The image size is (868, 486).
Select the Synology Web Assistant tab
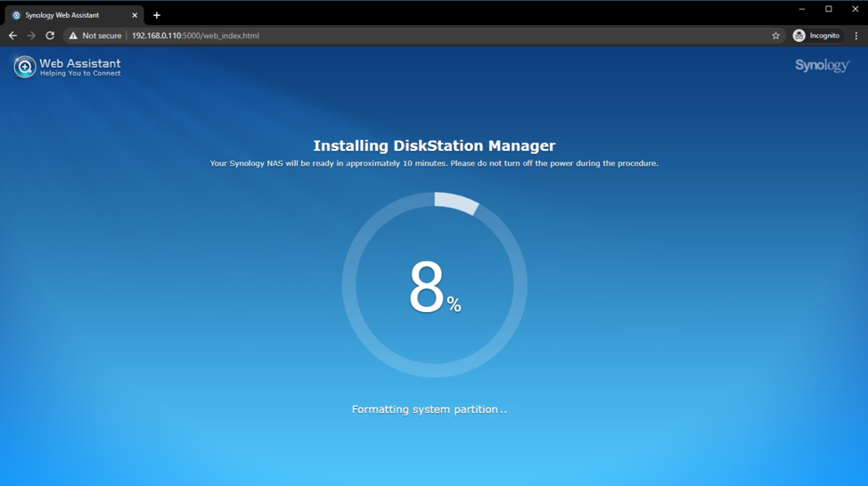tap(67, 15)
